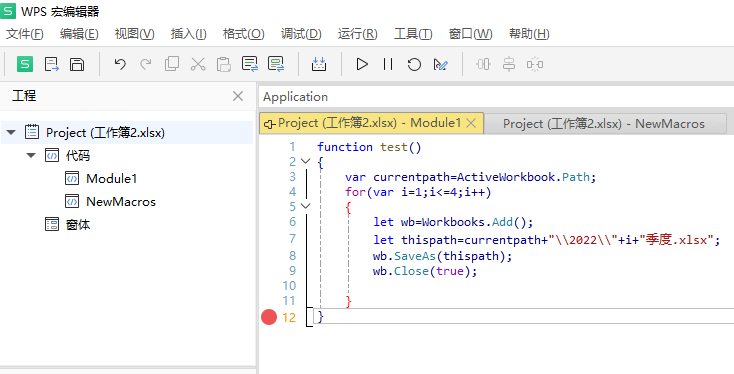Click the equal spacing toolbar icon
The height and width of the screenshot is (374, 734).
click(x=535, y=64)
